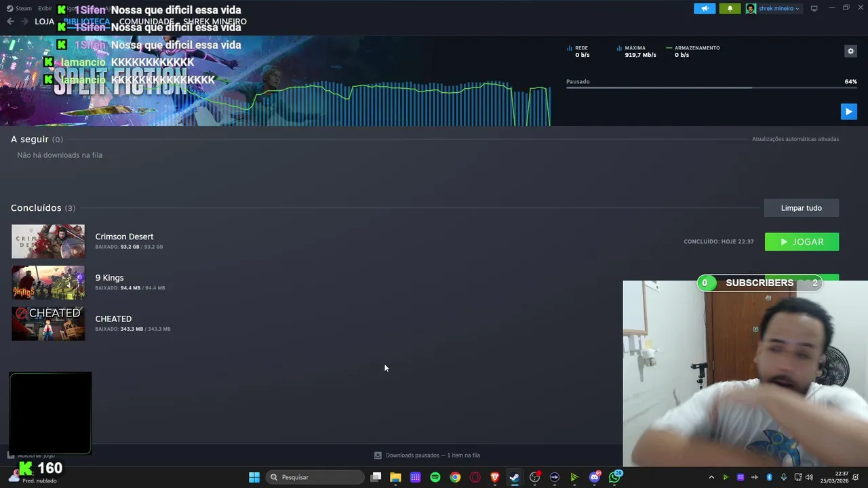Click the Pausado status label

[x=578, y=81]
